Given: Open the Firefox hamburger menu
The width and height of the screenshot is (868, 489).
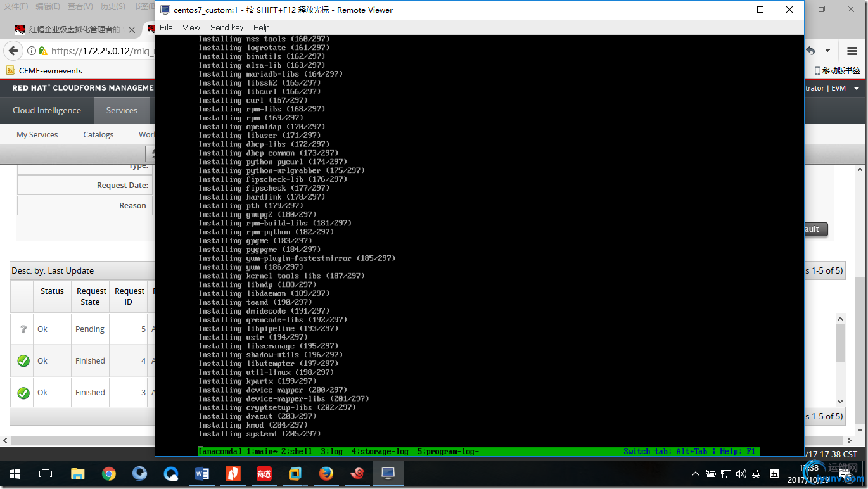Looking at the screenshot, I should pos(852,51).
